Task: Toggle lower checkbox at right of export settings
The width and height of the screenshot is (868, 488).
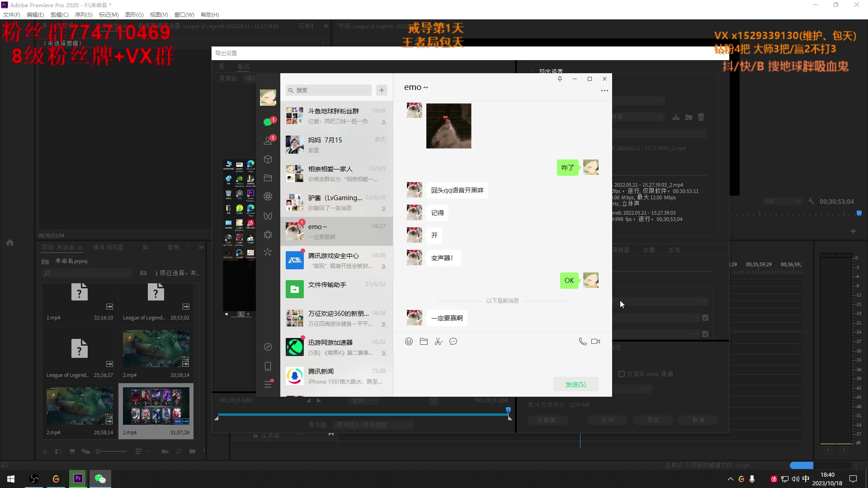Action: point(705,334)
